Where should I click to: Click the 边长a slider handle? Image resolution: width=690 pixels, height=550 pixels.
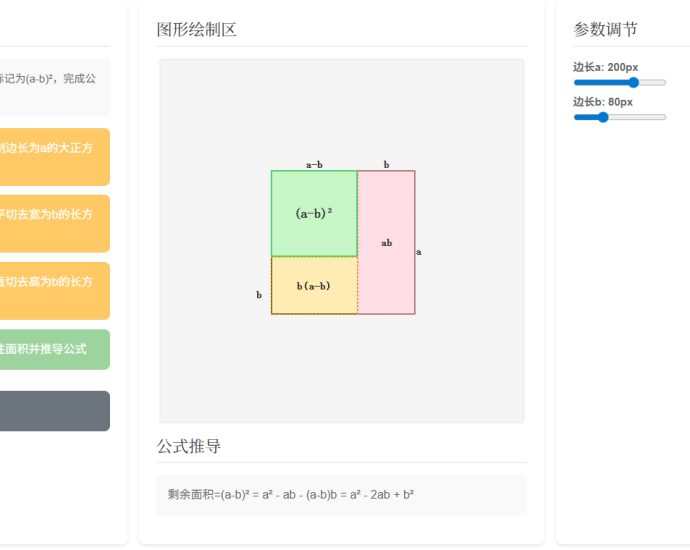(x=633, y=83)
